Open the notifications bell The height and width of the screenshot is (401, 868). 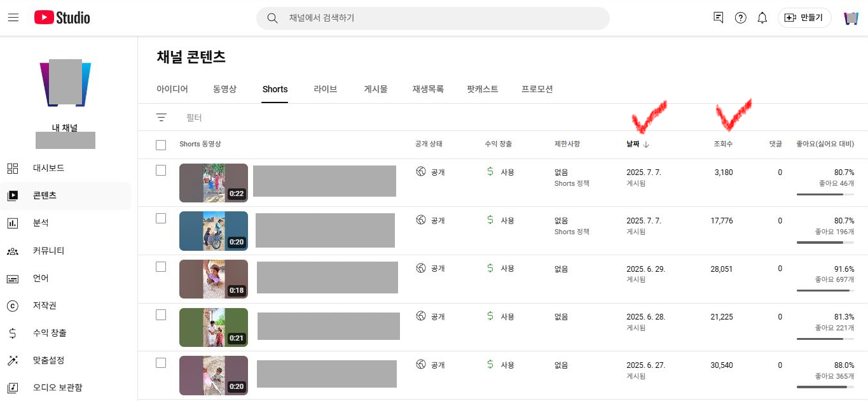point(762,18)
